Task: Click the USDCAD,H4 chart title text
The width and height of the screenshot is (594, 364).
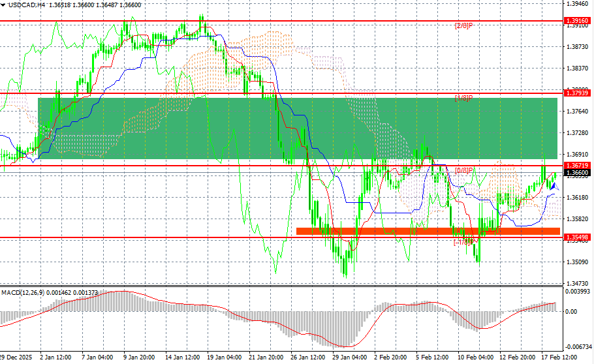Action: point(27,5)
